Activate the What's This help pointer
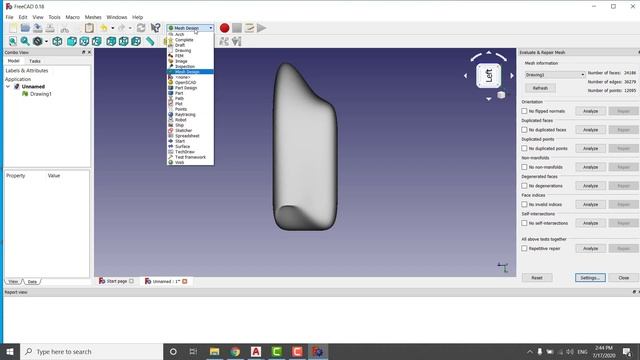The image size is (640, 360). (155, 28)
